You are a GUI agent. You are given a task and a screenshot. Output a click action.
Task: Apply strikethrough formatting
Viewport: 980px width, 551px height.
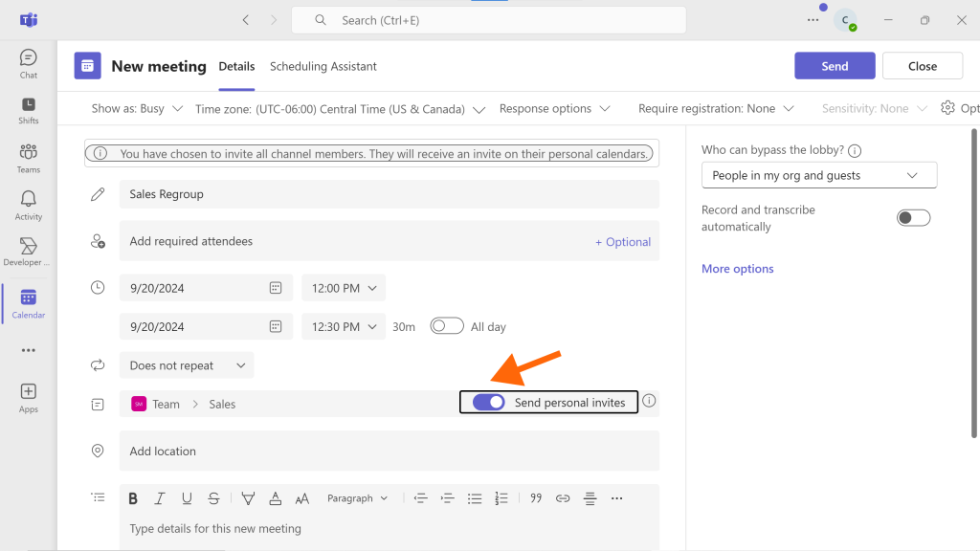pos(213,498)
